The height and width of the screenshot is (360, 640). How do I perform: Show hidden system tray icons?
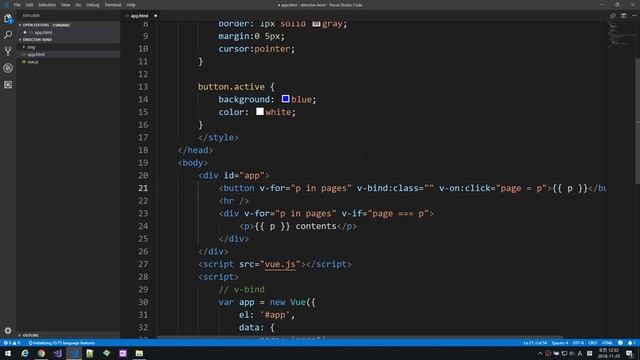[x=540, y=353]
